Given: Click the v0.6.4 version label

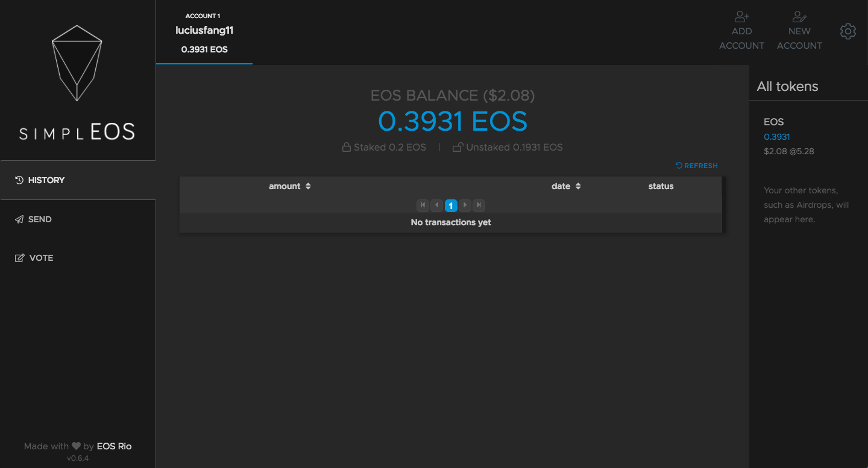Looking at the screenshot, I should click(x=78, y=458).
